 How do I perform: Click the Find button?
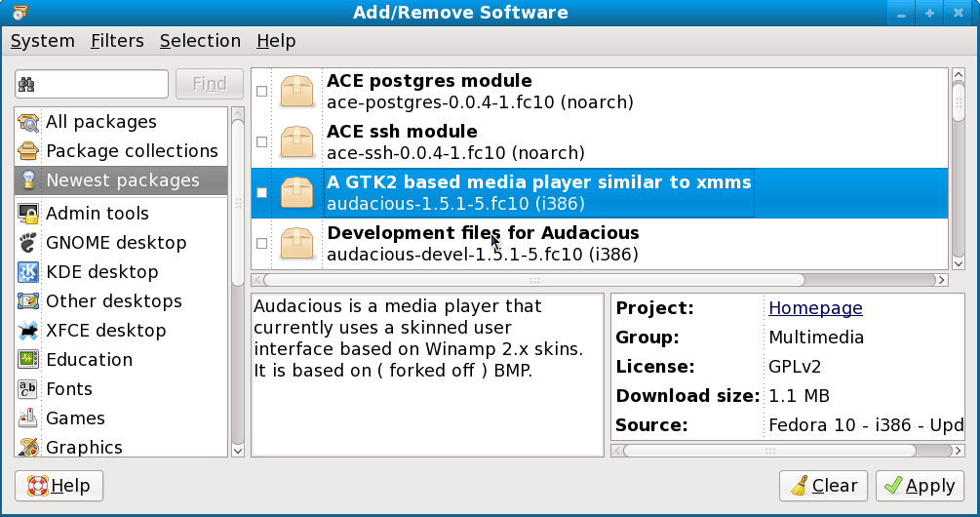(x=210, y=84)
